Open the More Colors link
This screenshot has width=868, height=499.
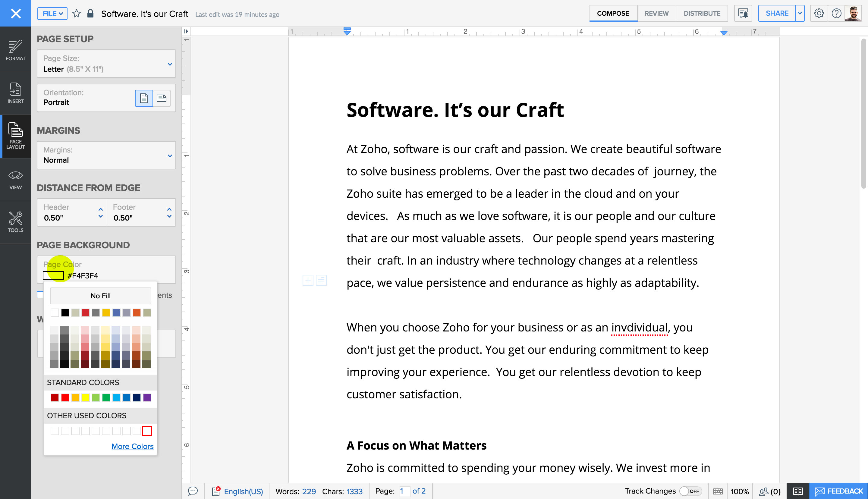coord(132,446)
